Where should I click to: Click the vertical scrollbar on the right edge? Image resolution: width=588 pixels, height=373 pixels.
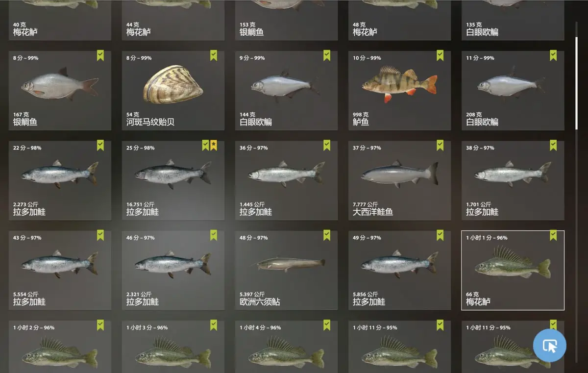coord(576,76)
